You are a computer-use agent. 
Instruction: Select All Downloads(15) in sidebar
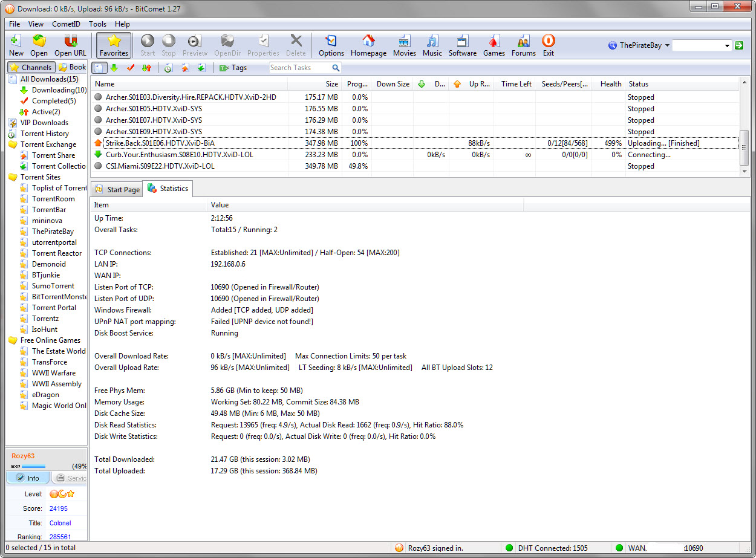[x=44, y=79]
